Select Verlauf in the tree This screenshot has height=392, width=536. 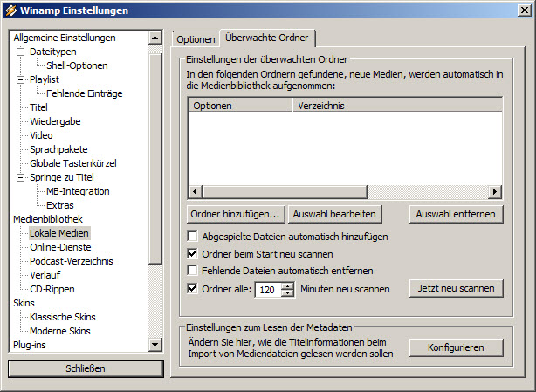pos(45,275)
